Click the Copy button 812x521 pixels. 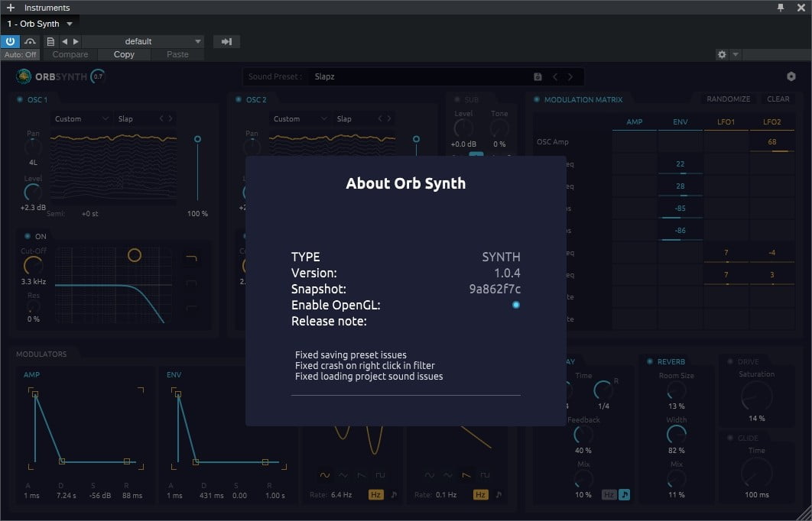[x=124, y=54]
